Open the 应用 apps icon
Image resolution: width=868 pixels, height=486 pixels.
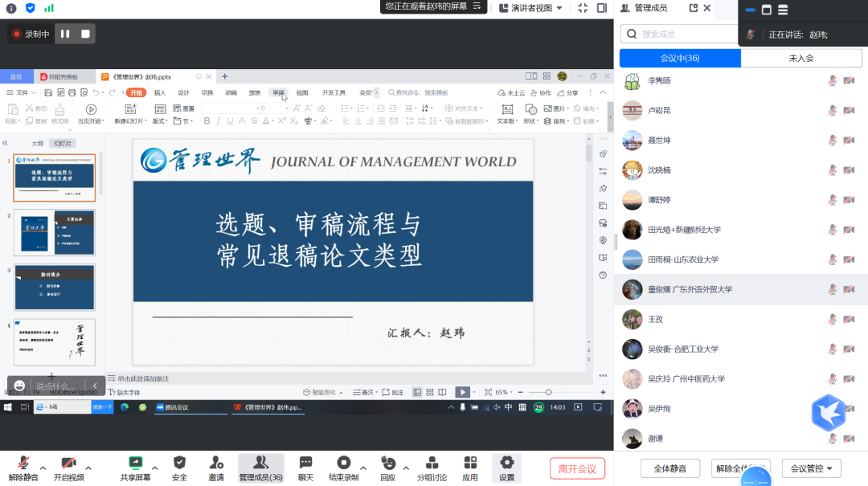coord(470,464)
